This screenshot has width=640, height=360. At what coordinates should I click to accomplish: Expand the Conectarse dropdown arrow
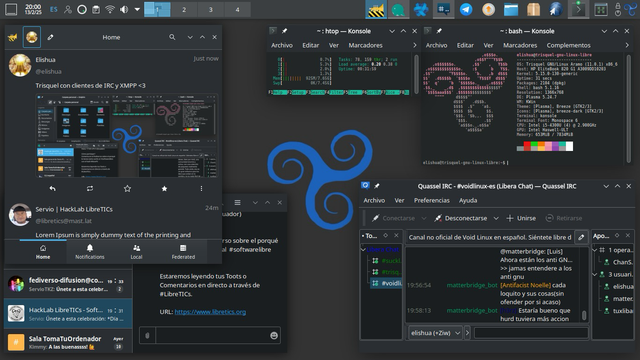[424, 218]
